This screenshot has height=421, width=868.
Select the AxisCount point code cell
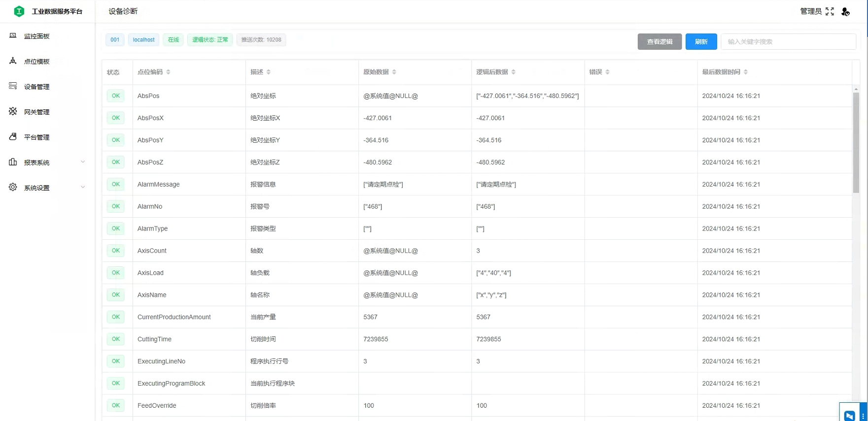(189, 251)
